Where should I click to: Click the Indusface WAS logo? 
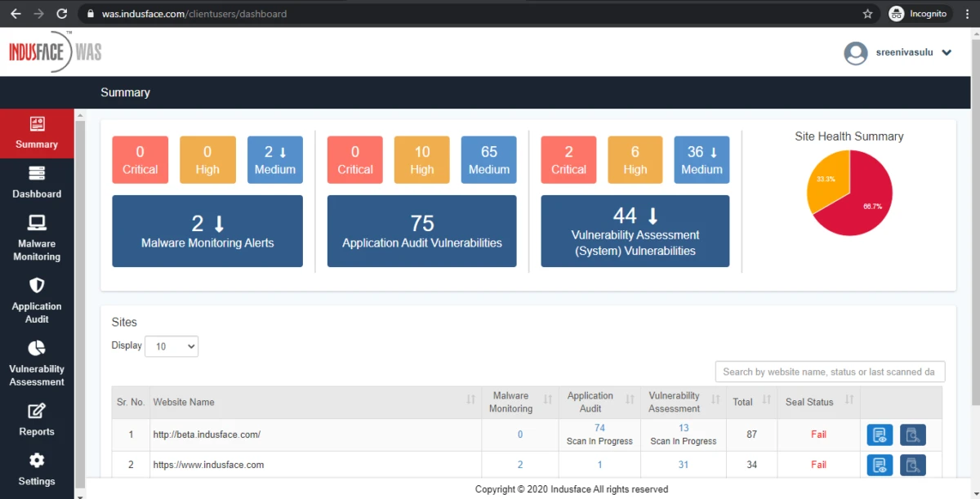pyautogui.click(x=54, y=51)
